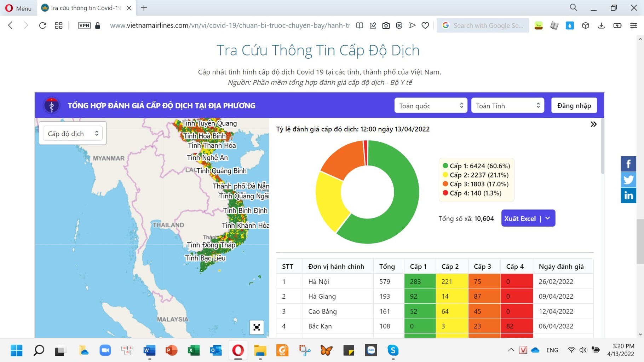
Task: Take a snapshot with the camera icon
Action: tap(386, 25)
